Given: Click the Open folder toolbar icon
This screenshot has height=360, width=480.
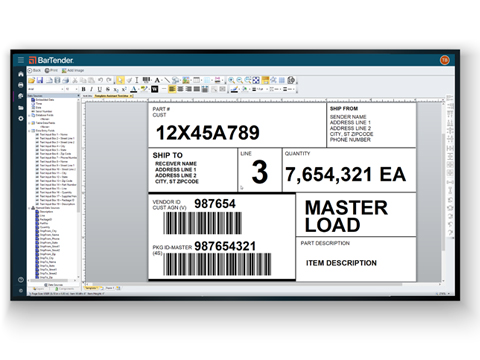Looking at the screenshot, I should [32, 80].
